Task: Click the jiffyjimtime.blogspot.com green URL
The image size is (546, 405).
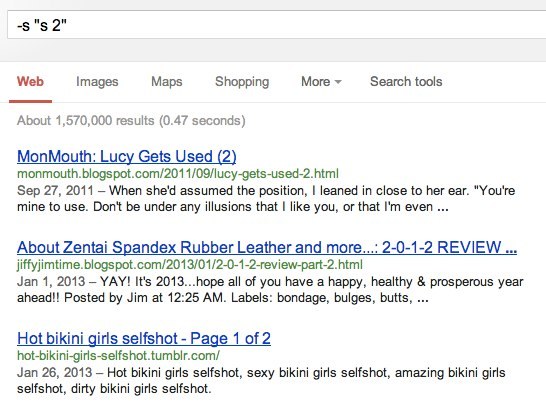Action: (x=190, y=265)
